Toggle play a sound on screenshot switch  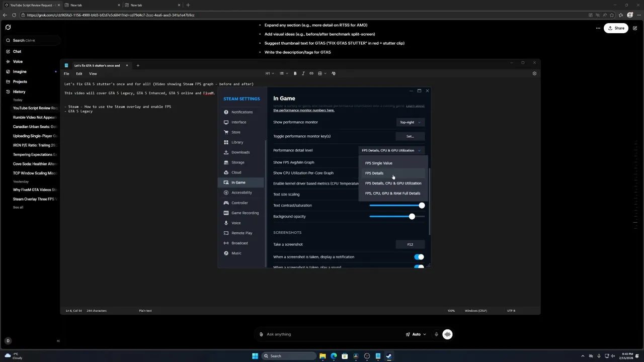pos(419,266)
